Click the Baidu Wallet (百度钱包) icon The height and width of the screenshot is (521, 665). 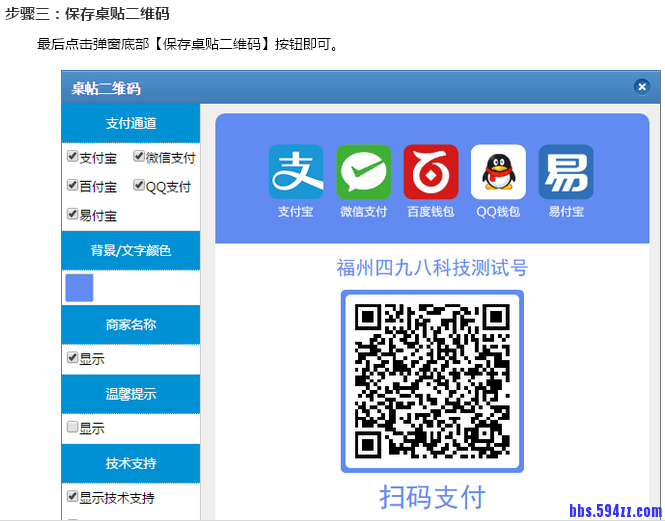(x=431, y=172)
